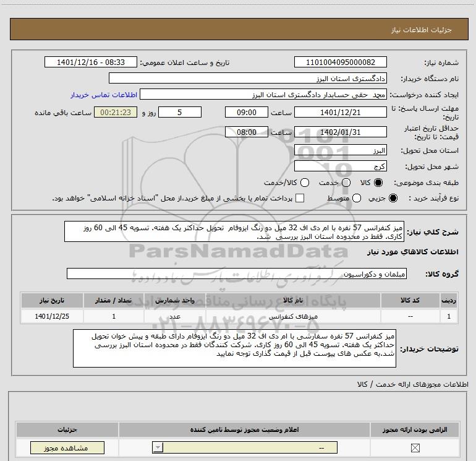
Task: Click the 1401/12/25 date cell
Action: pyautogui.click(x=52, y=316)
